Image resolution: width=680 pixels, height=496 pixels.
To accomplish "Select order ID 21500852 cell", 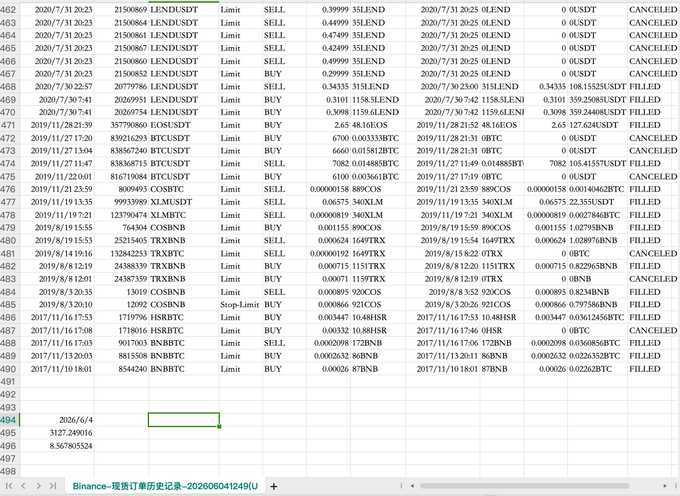I will click(x=121, y=74).
